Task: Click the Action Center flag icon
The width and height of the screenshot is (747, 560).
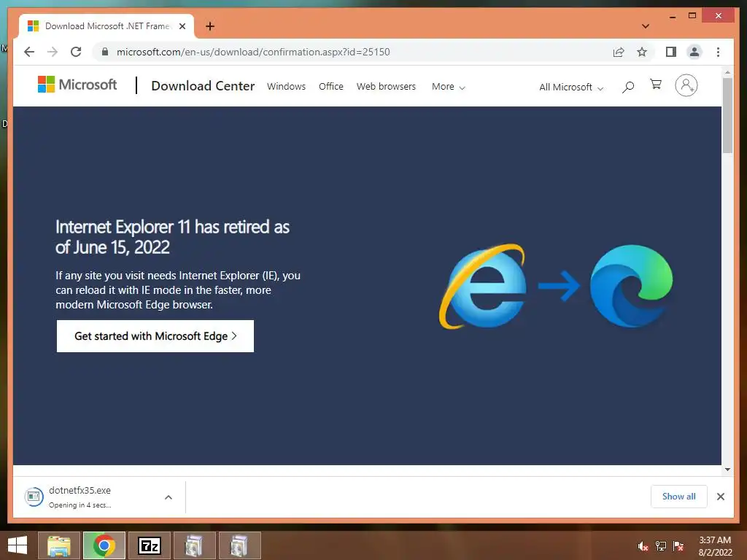Action: tap(678, 546)
